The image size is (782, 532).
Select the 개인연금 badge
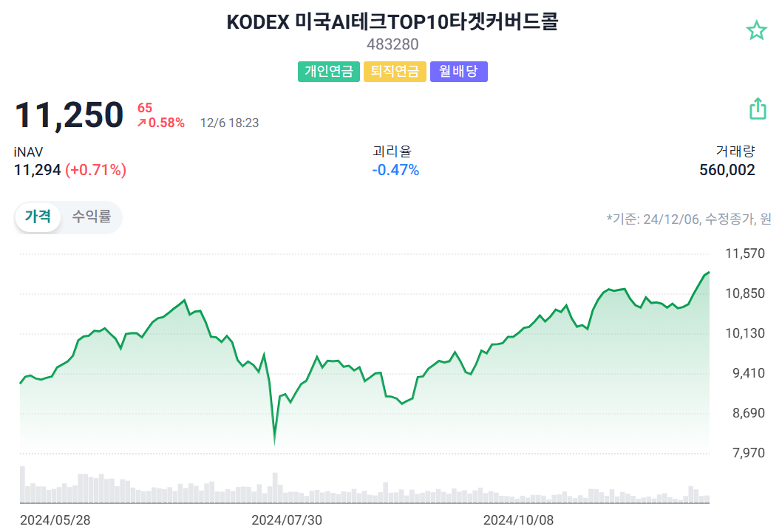(x=329, y=72)
